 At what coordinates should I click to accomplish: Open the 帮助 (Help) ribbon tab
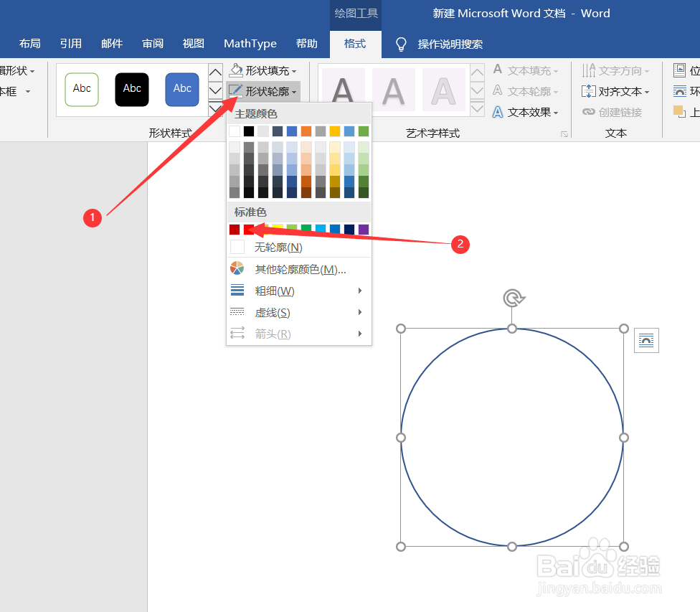tap(307, 44)
